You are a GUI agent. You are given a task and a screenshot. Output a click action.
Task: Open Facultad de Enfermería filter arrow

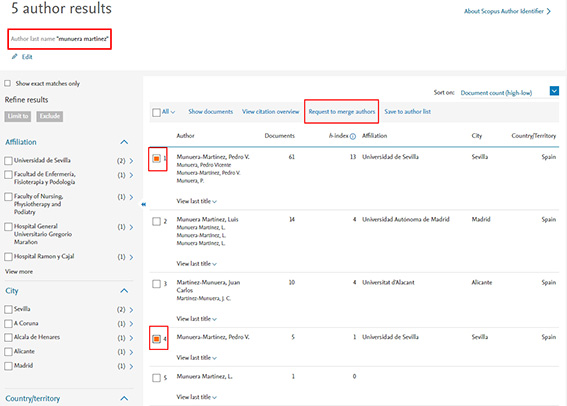click(x=131, y=175)
